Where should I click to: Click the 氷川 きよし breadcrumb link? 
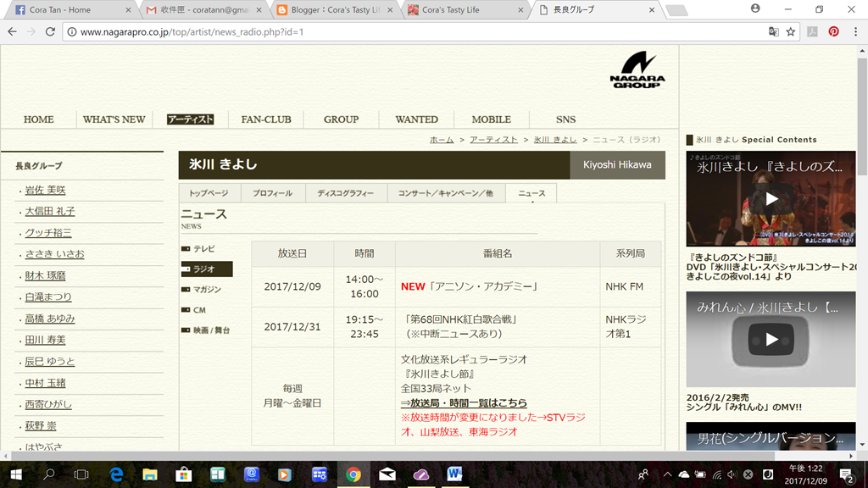coord(555,140)
